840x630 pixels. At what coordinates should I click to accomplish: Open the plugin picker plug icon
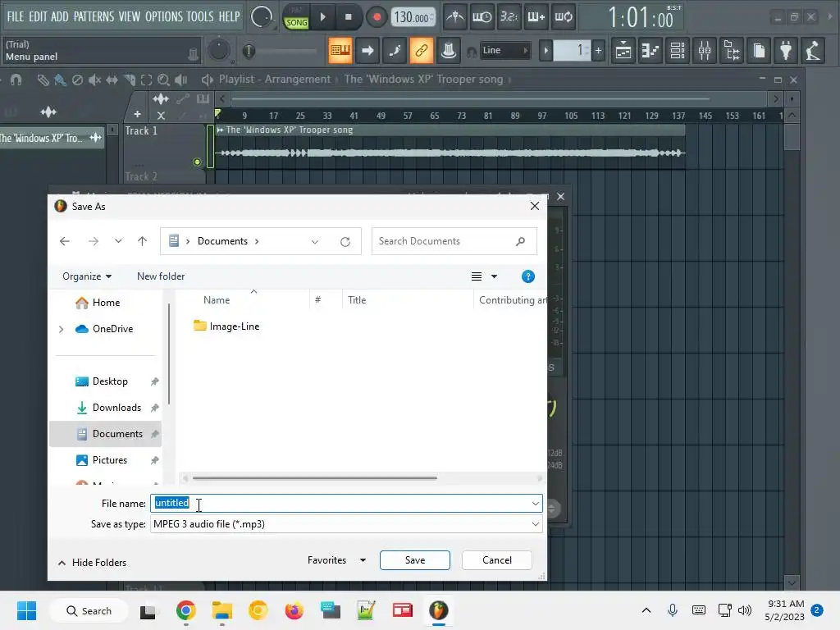pos(786,51)
